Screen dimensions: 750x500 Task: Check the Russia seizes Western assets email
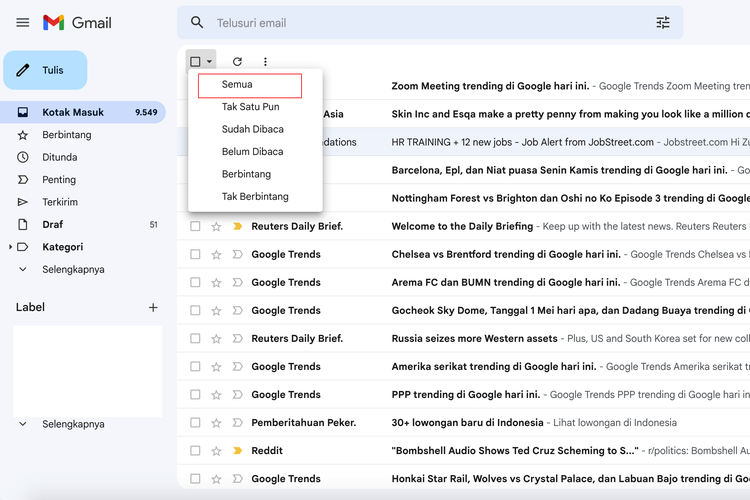[195, 339]
